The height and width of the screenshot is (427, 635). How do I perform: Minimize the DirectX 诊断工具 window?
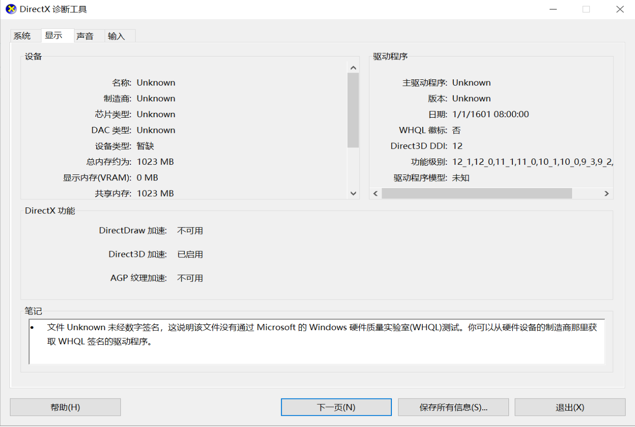[x=553, y=9]
